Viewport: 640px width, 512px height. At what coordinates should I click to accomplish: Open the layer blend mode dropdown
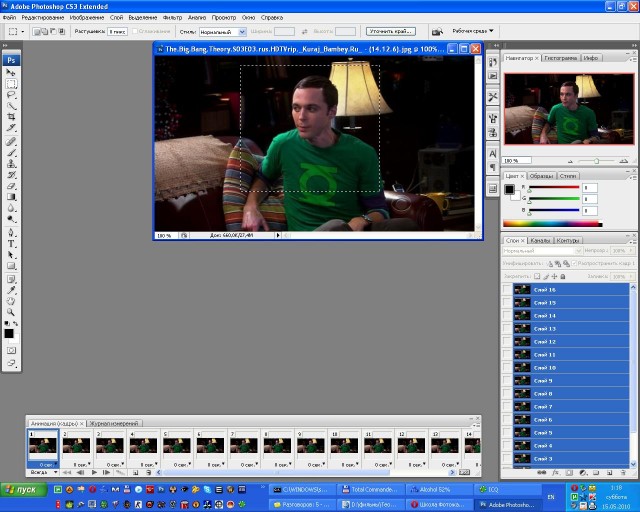[x=542, y=251]
